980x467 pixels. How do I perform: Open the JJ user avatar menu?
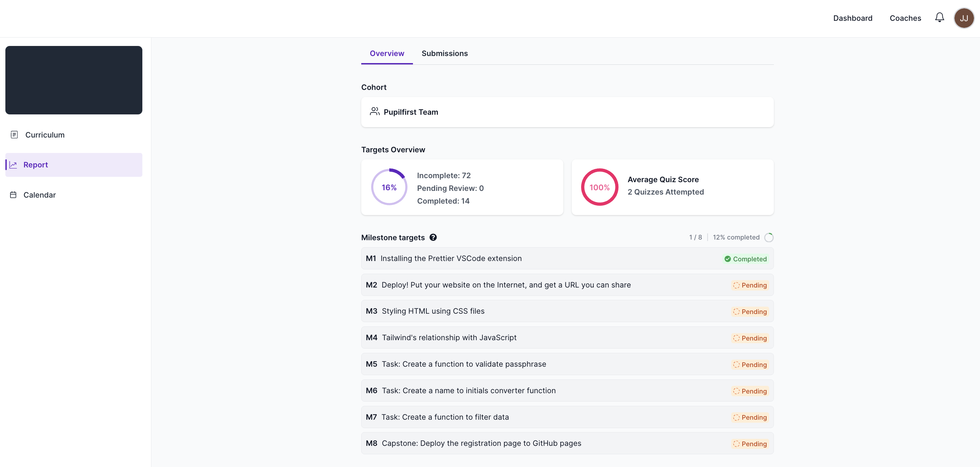click(964, 18)
